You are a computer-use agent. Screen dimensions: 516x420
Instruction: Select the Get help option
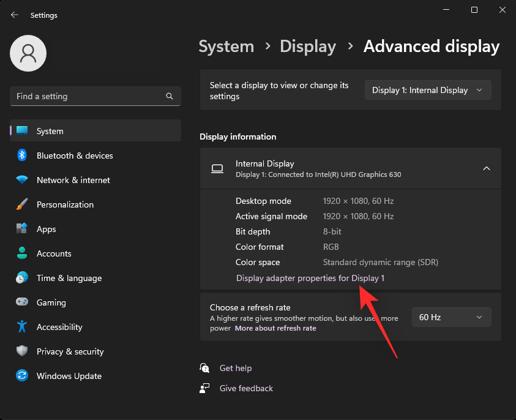(236, 368)
